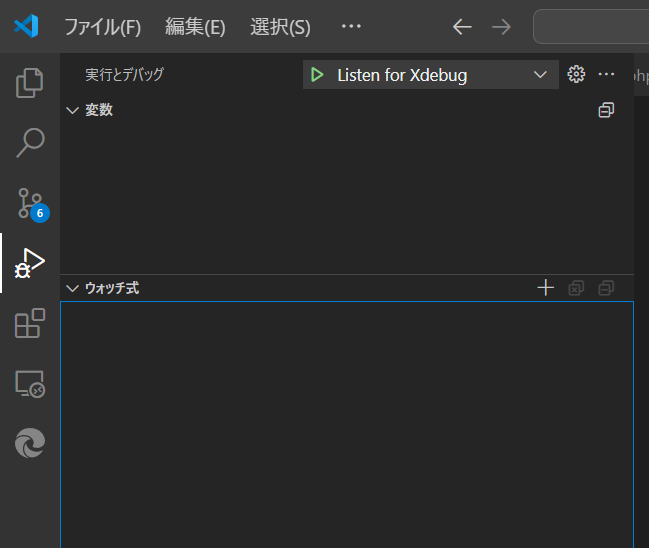Go back with the left arrow
The image size is (649, 548).
[x=462, y=27]
